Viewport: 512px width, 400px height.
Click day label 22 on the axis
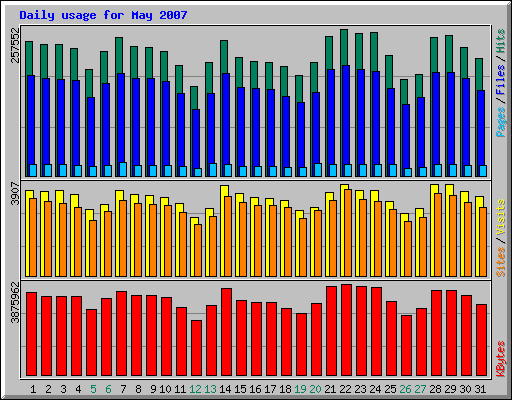pyautogui.click(x=345, y=389)
